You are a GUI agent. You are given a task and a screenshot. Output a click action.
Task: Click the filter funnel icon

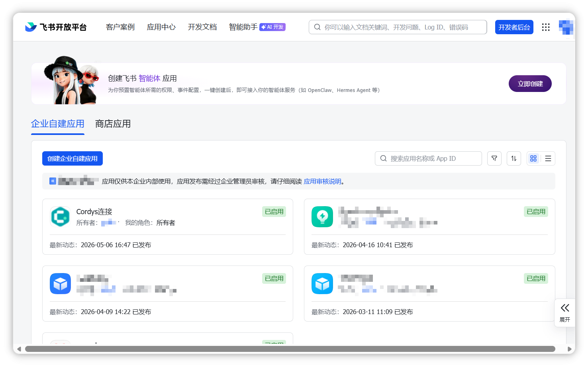pyautogui.click(x=494, y=158)
